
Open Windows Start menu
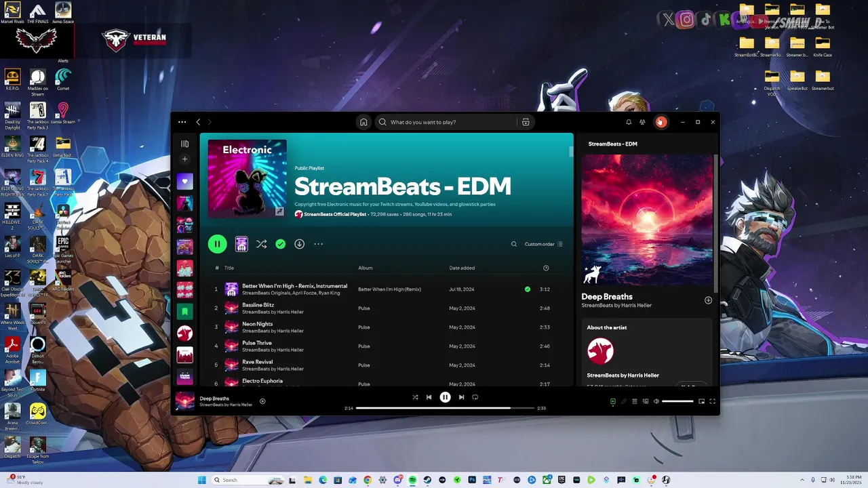tap(201, 480)
